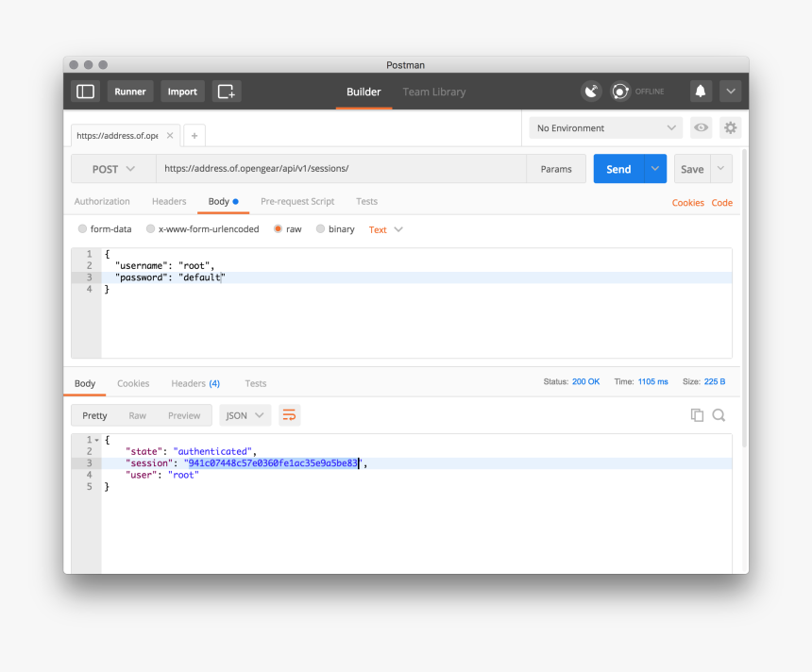Open the Cookies link
The image size is (812, 672).
(x=687, y=203)
